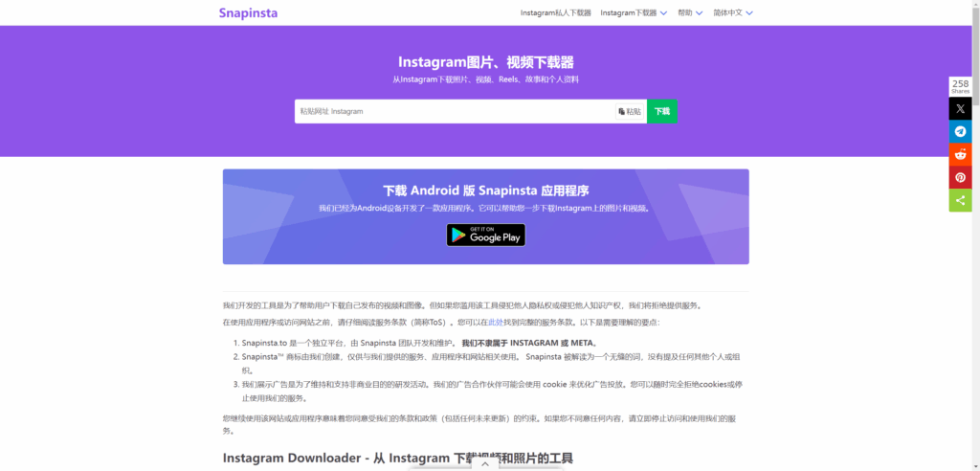Image resolution: width=980 pixels, height=471 pixels.
Task: Open the 简体中文 language selector
Action: pyautogui.click(x=733, y=12)
